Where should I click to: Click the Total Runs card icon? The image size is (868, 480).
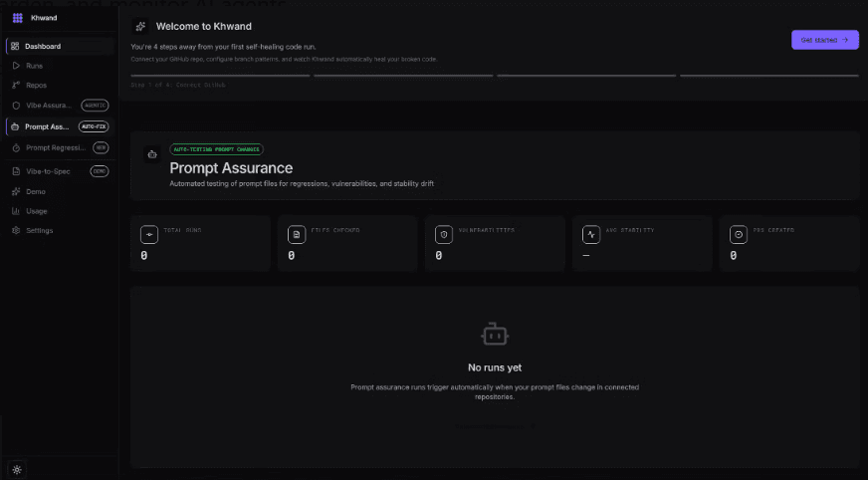pyautogui.click(x=149, y=234)
